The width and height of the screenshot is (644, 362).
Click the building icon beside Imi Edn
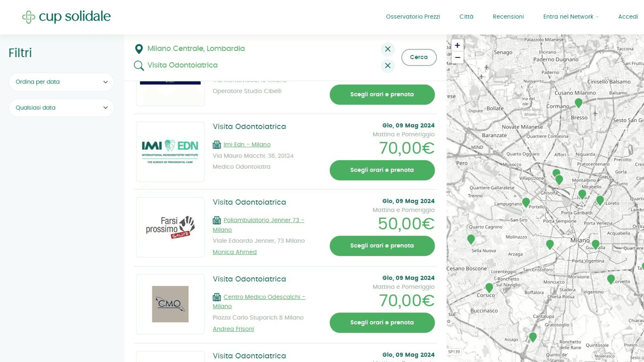(217, 145)
